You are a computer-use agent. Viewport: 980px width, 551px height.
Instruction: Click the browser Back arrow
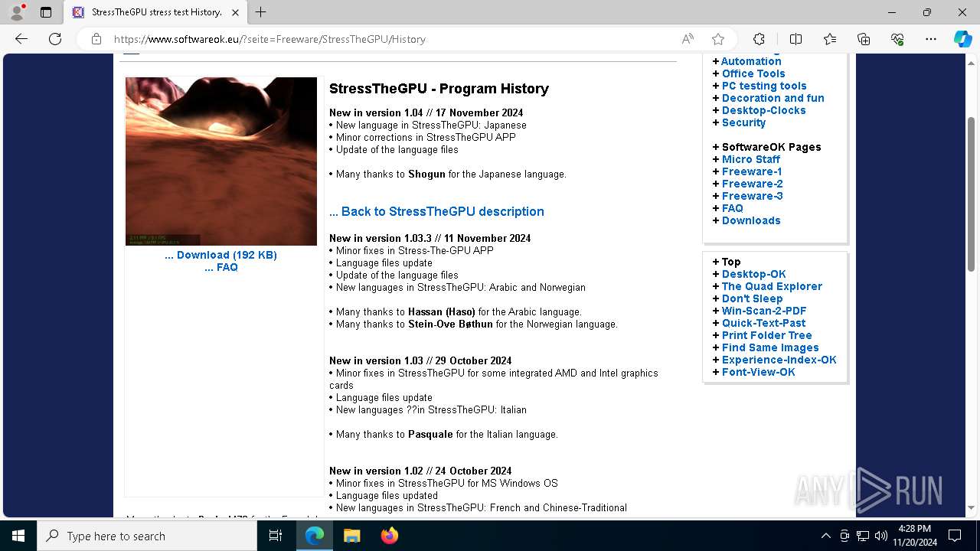pyautogui.click(x=21, y=39)
